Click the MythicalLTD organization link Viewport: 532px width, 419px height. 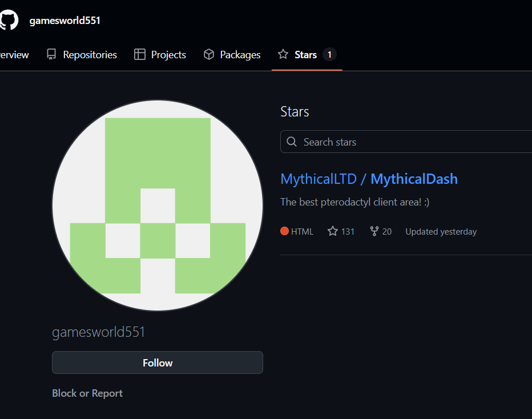click(318, 179)
